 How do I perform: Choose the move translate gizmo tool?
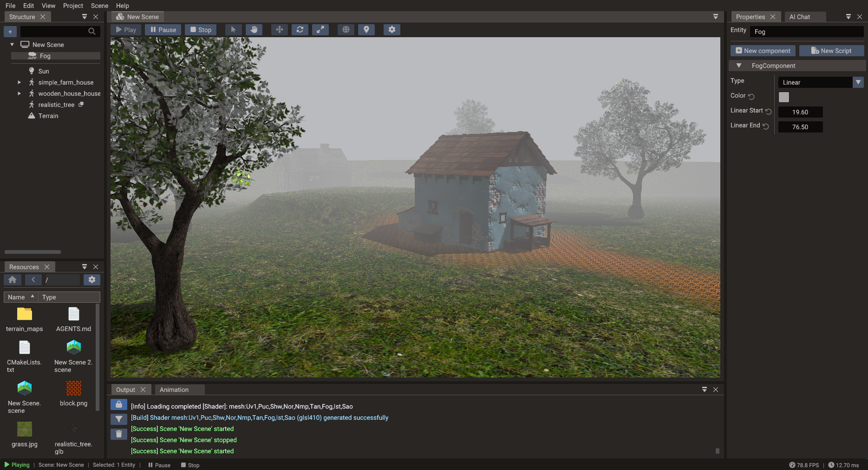pyautogui.click(x=280, y=30)
